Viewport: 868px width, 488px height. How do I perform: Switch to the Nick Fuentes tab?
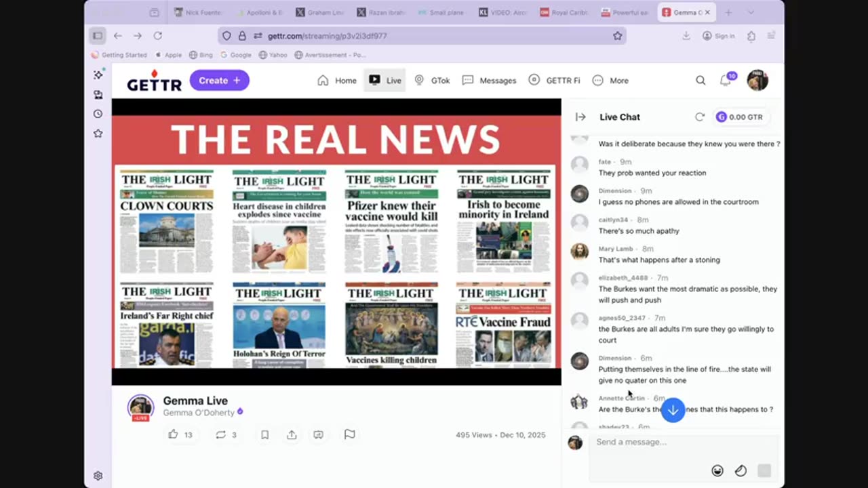tap(197, 12)
